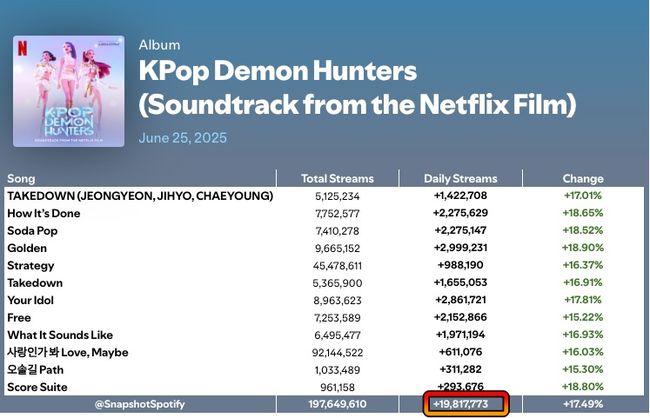Screen dimensions: 650x418
Task: Click daily streams value '+2,999,231'
Action: click(x=461, y=248)
